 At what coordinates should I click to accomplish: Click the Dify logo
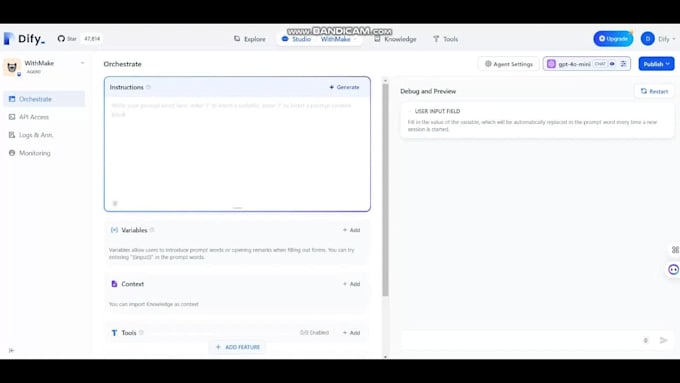(24, 39)
